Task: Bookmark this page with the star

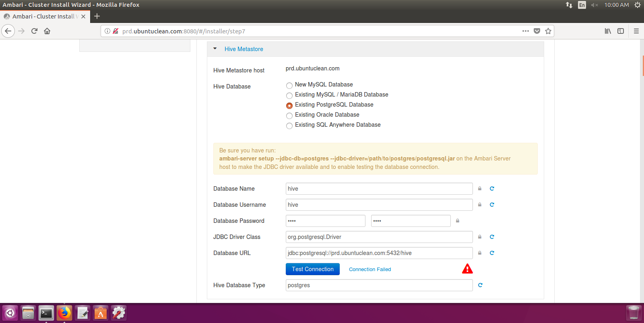Action: tap(548, 31)
